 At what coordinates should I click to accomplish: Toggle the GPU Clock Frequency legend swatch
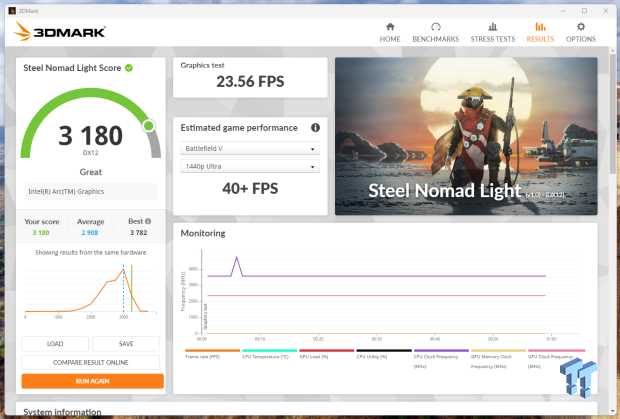click(556, 350)
